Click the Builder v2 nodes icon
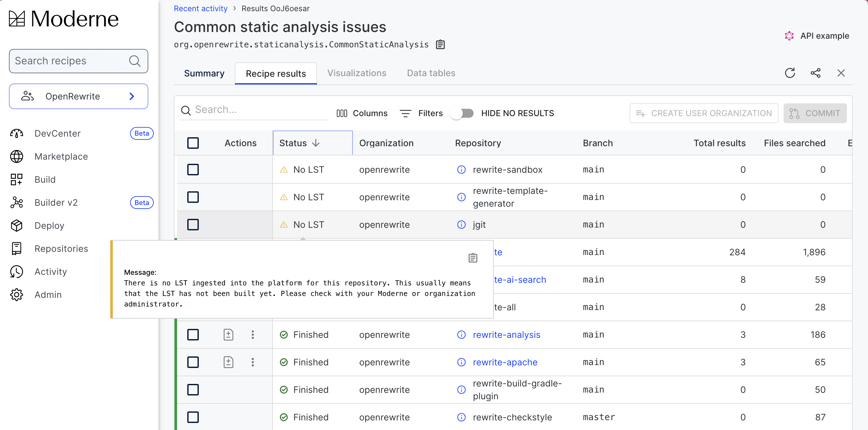This screenshot has width=868, height=430. click(17, 202)
